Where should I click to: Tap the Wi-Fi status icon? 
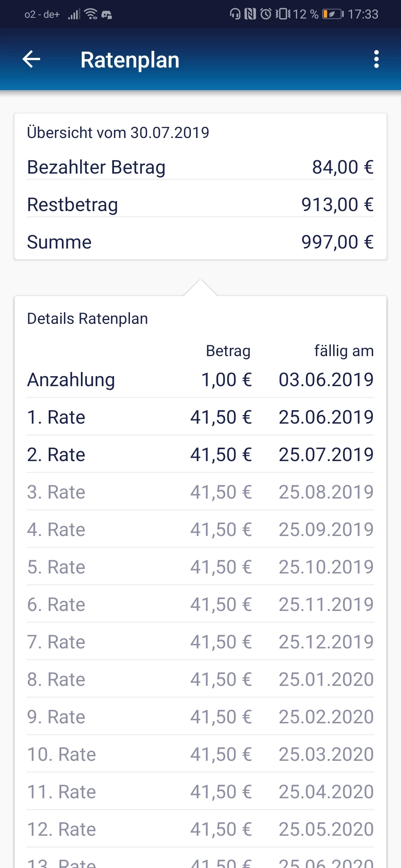pos(91,14)
